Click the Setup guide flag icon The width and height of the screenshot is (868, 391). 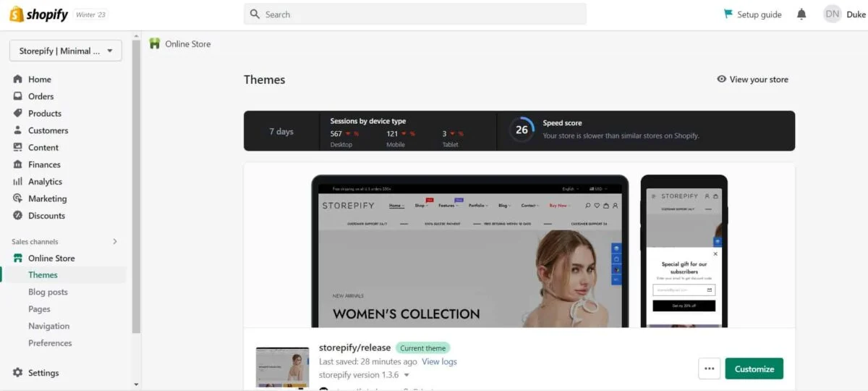point(728,14)
